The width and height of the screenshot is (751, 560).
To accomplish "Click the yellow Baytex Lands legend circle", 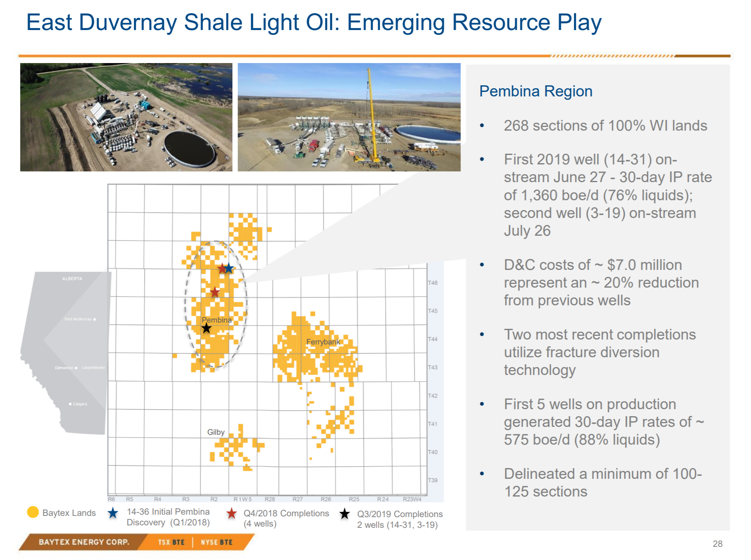I will 33,512.
